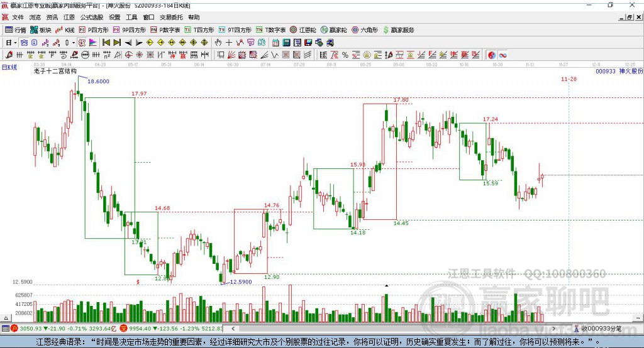The width and height of the screenshot is (644, 348).
Task: Select the percent sign tool
Action: coord(345,55)
